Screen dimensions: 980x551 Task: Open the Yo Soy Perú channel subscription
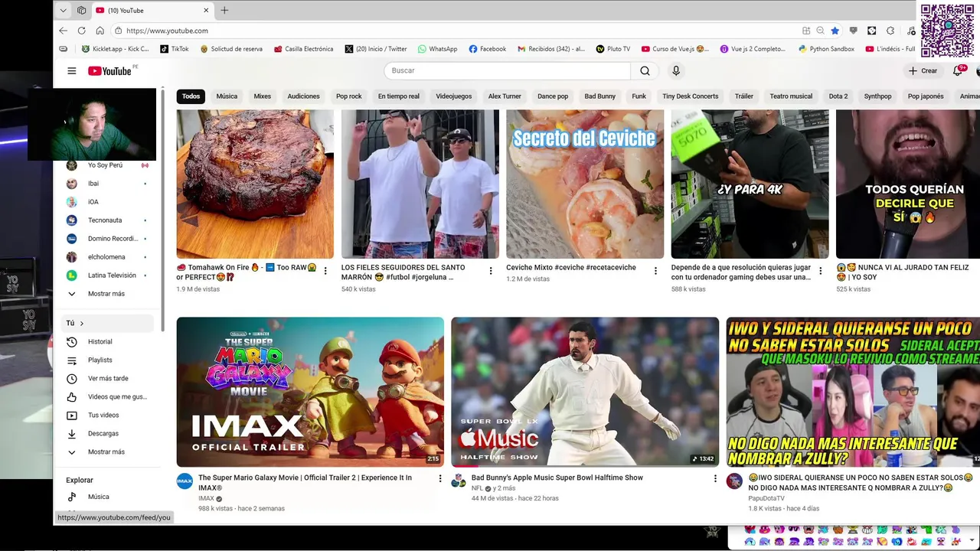pos(107,165)
